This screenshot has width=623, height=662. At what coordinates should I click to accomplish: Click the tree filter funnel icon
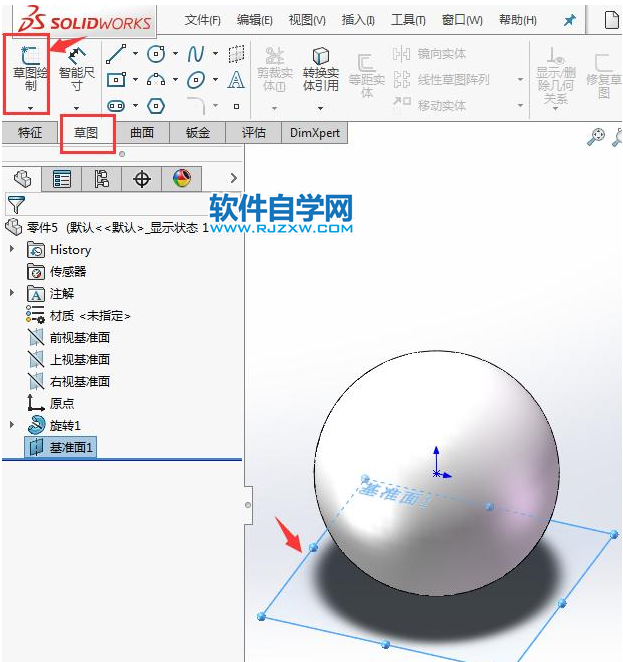[x=16, y=204]
